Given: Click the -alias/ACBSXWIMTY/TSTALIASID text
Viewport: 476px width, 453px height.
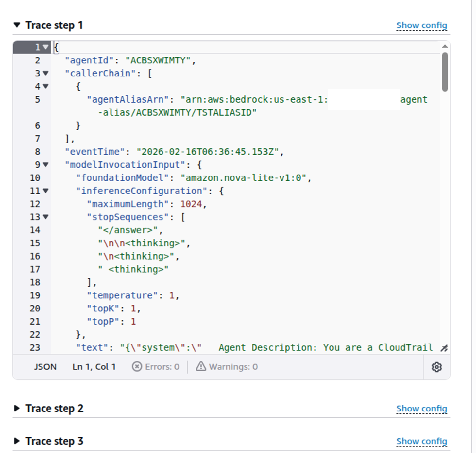Looking at the screenshot, I should click(x=178, y=113).
